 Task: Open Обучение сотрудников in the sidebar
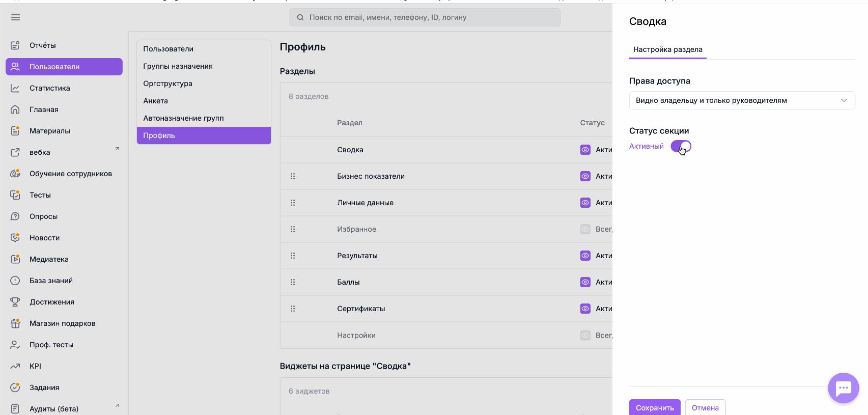pyautogui.click(x=64, y=174)
